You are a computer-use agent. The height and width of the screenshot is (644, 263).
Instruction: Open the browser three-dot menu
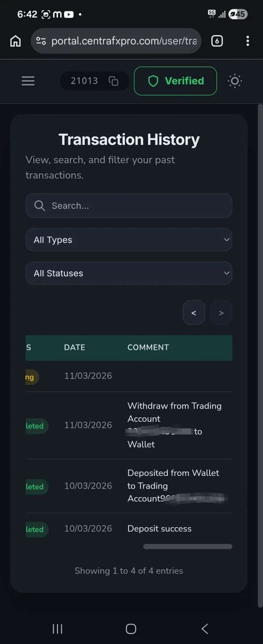248,41
